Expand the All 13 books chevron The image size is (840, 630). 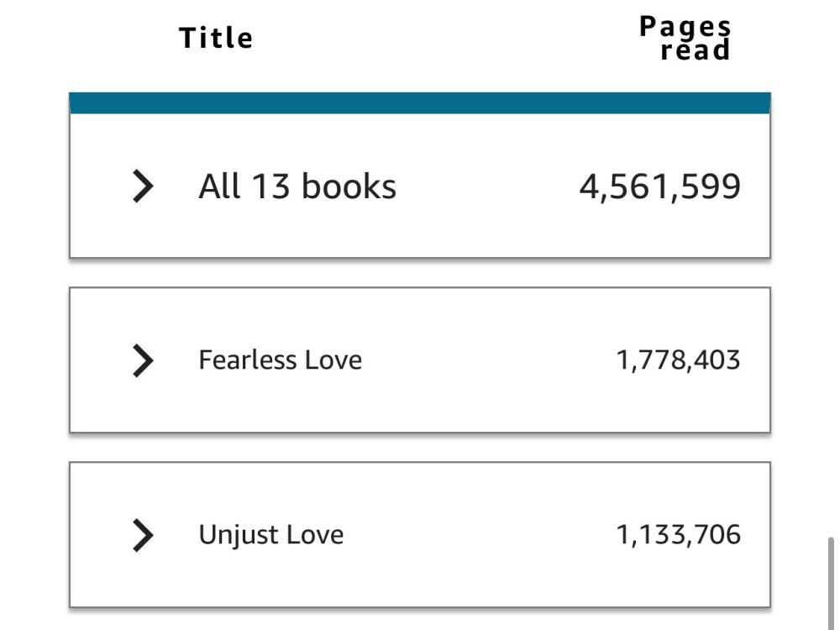click(143, 186)
